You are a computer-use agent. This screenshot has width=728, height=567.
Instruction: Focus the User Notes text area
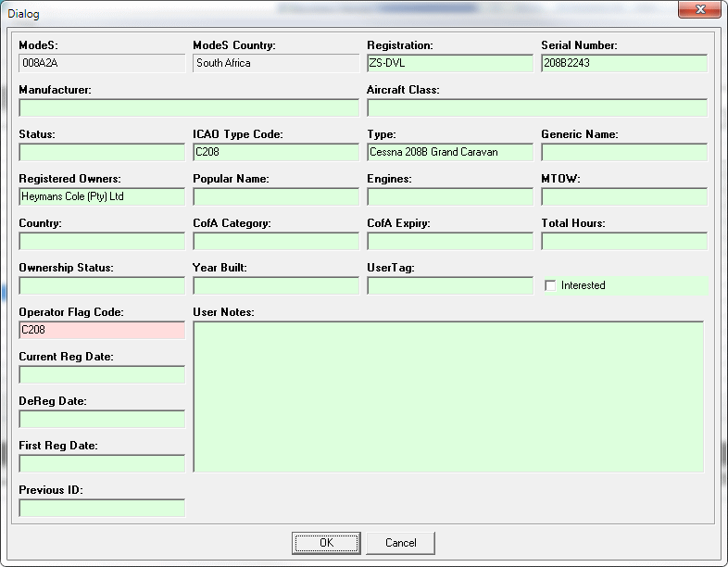coord(448,397)
